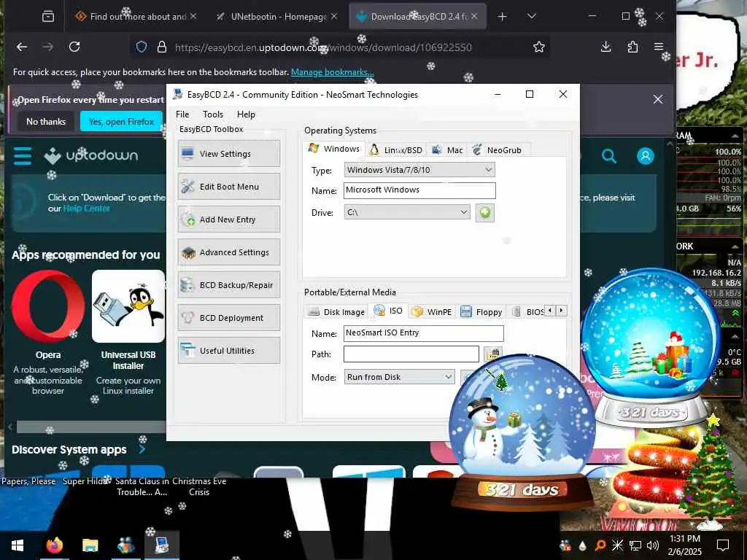This screenshot has width=747, height=560.
Task: Open File Explorer from taskbar
Action: click(x=90, y=545)
